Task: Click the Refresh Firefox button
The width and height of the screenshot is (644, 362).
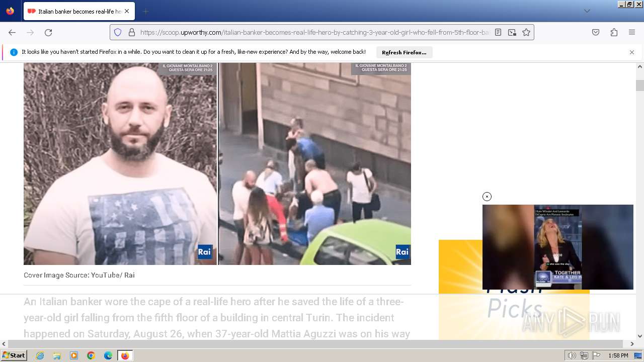Action: tap(404, 52)
